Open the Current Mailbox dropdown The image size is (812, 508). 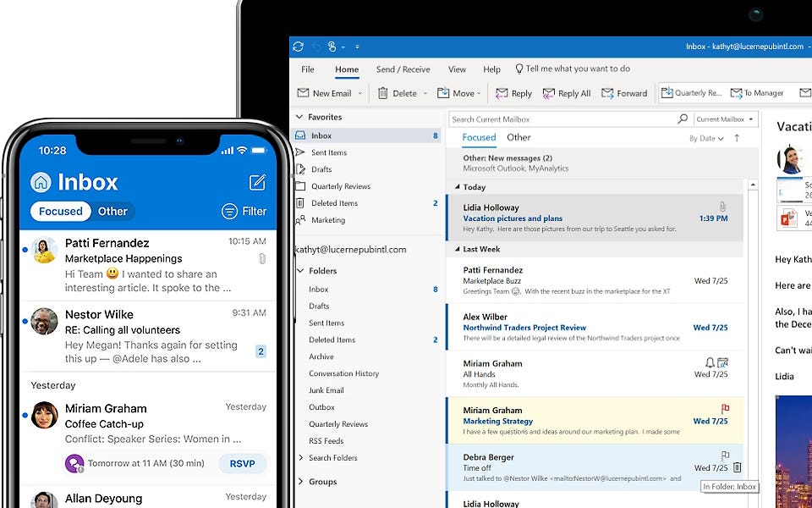[725, 119]
